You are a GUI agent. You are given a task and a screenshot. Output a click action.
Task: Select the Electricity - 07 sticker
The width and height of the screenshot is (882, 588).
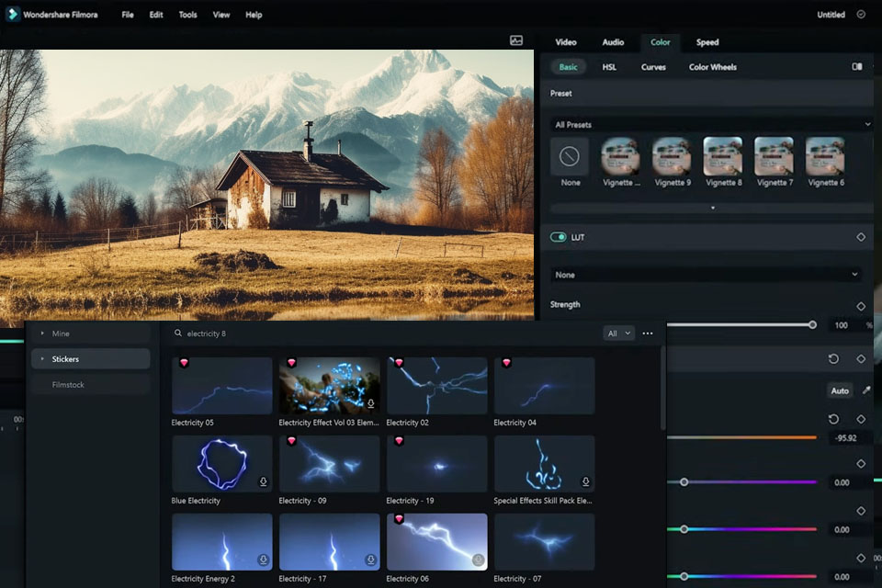(x=544, y=542)
